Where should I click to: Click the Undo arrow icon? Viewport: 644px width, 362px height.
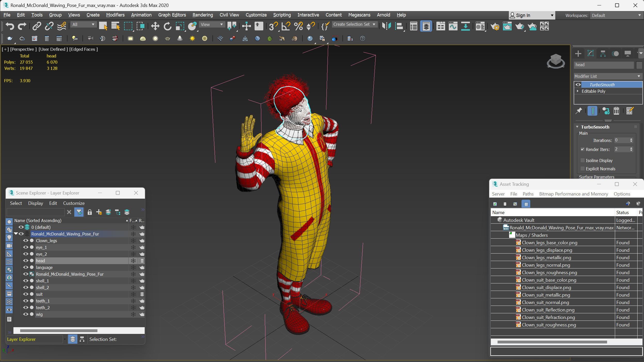(x=10, y=26)
